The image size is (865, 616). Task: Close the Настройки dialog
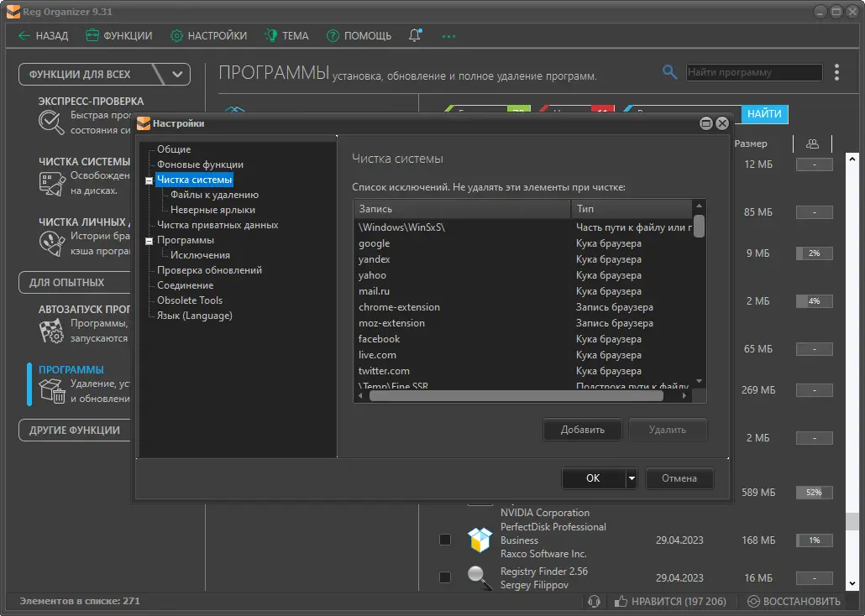coord(722,123)
